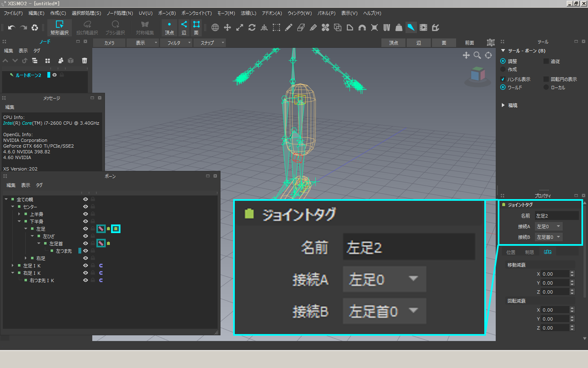Enable the 回転円の表示 checkbox
The height and width of the screenshot is (368, 588).
[546, 79]
